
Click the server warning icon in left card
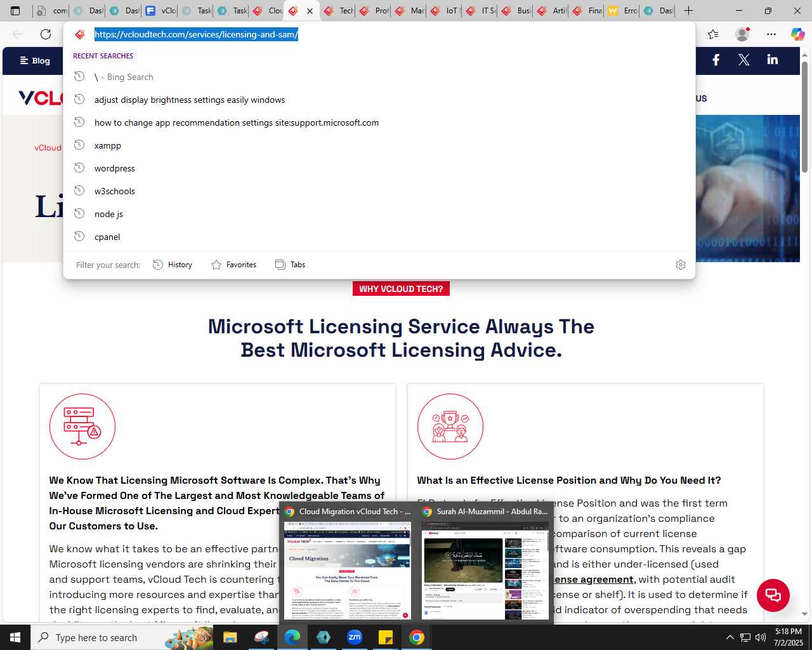click(82, 427)
